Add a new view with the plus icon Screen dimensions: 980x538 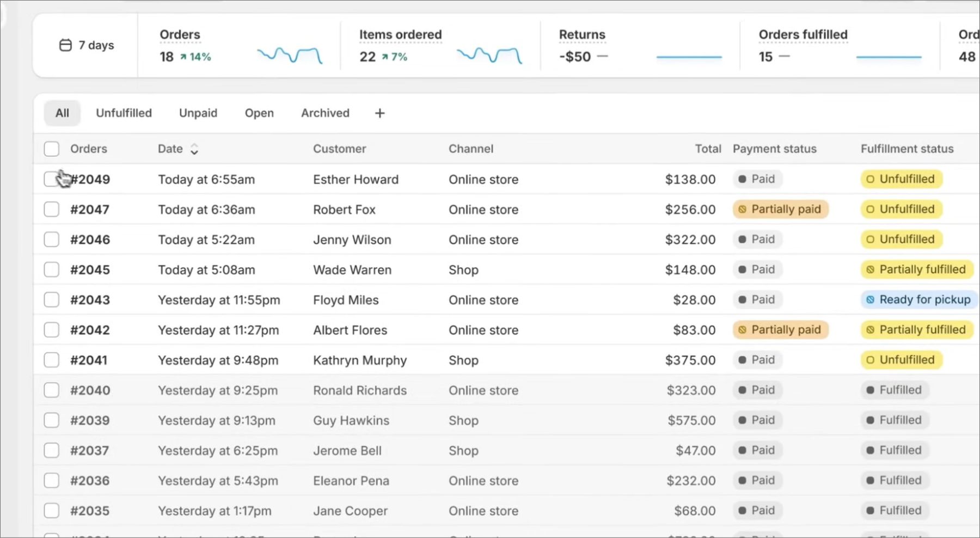380,113
